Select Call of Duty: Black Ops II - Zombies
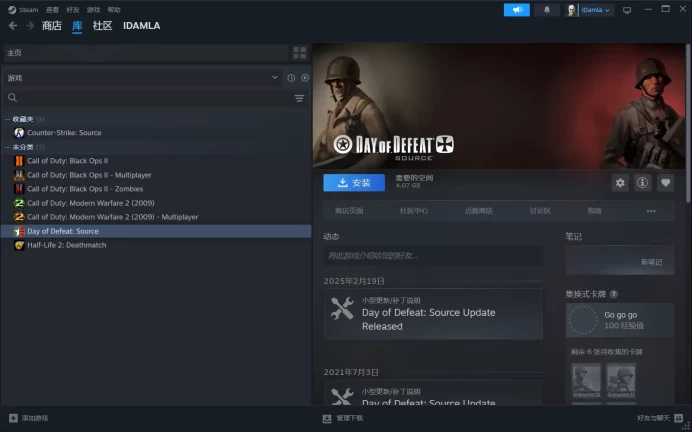Image resolution: width=692 pixels, height=432 pixels. point(85,189)
